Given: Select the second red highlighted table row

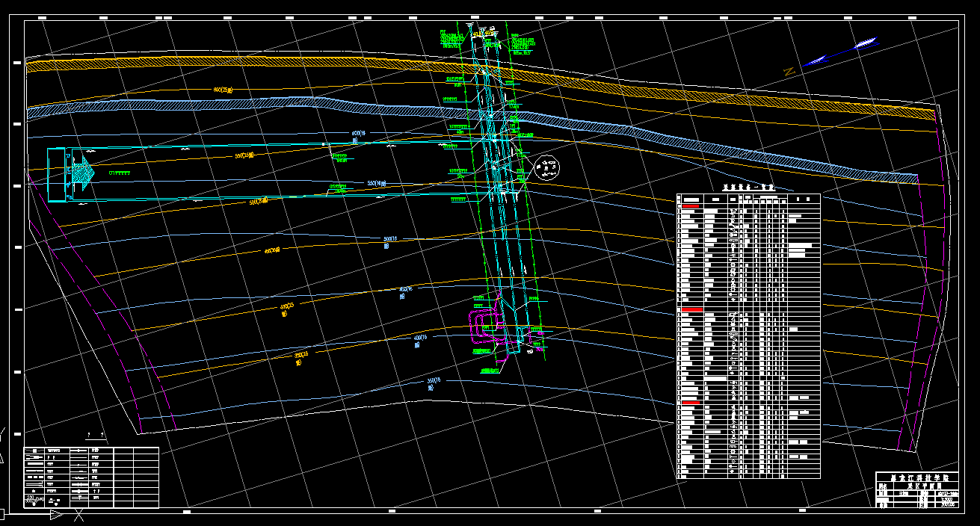Looking at the screenshot, I should click(x=691, y=309).
